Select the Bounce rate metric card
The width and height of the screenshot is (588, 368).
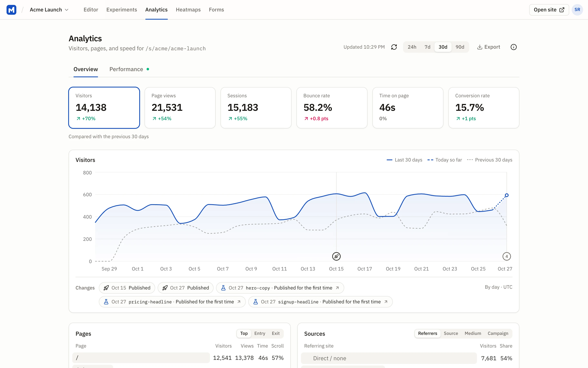[332, 108]
